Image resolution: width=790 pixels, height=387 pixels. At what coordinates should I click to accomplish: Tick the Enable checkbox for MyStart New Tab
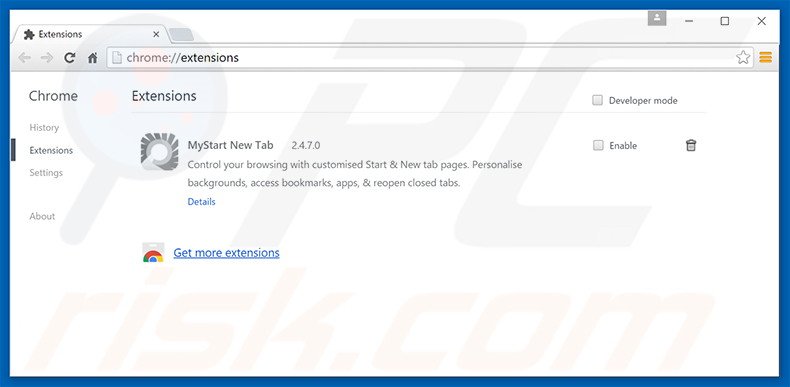(x=598, y=146)
